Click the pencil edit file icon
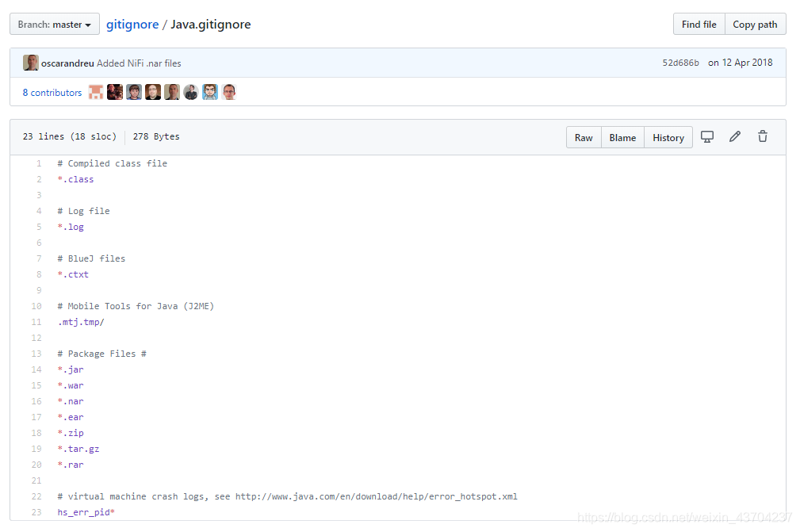This screenshot has width=800, height=532. pyautogui.click(x=735, y=136)
